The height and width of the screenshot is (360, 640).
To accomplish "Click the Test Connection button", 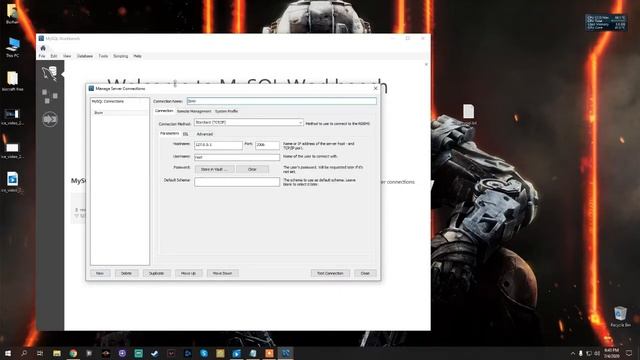I will [x=330, y=273].
